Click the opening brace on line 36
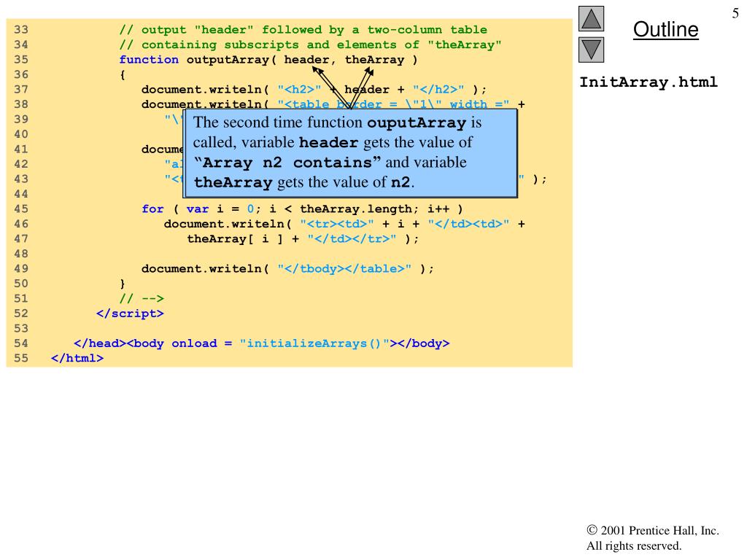The height and width of the screenshot is (560, 747). [123, 75]
